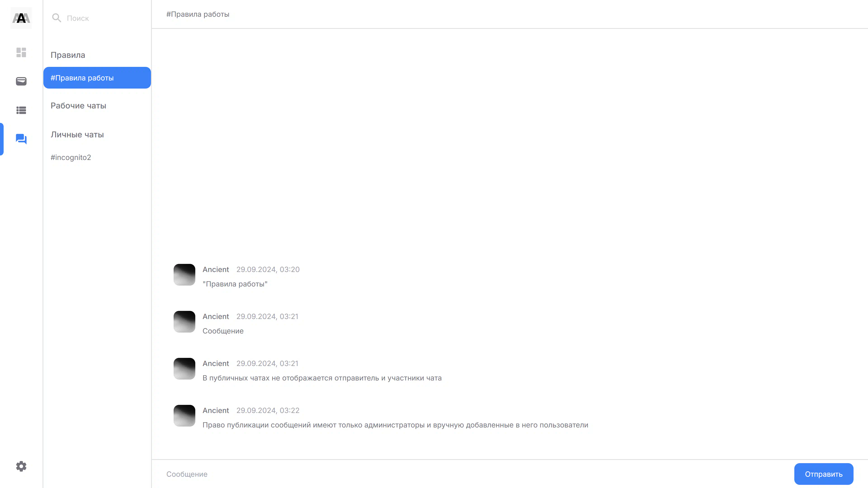Click the search magnifier icon
This screenshot has height=488, width=868.
(57, 18)
